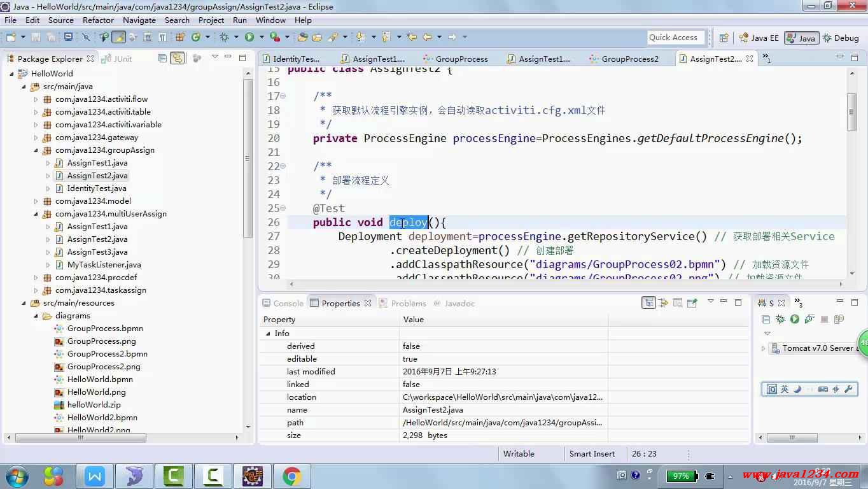Open the Java EE IDE taskbar icon
Image resolution: width=868 pixels, height=489 pixels.
pyautogui.click(x=253, y=476)
